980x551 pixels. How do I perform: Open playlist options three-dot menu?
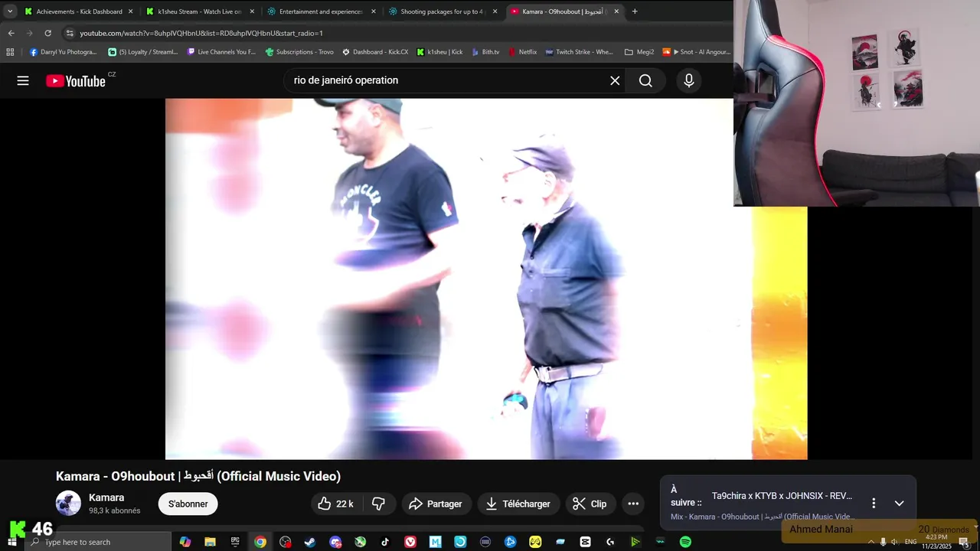[874, 503]
